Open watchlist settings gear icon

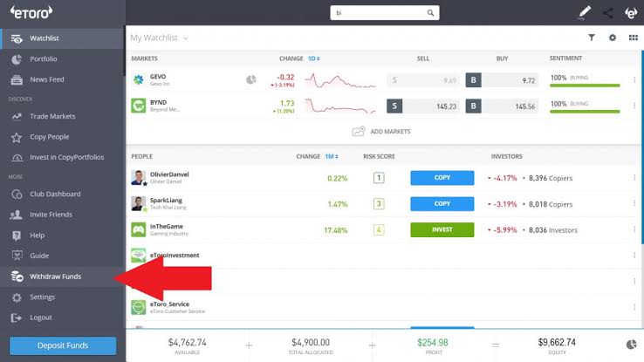(x=613, y=38)
